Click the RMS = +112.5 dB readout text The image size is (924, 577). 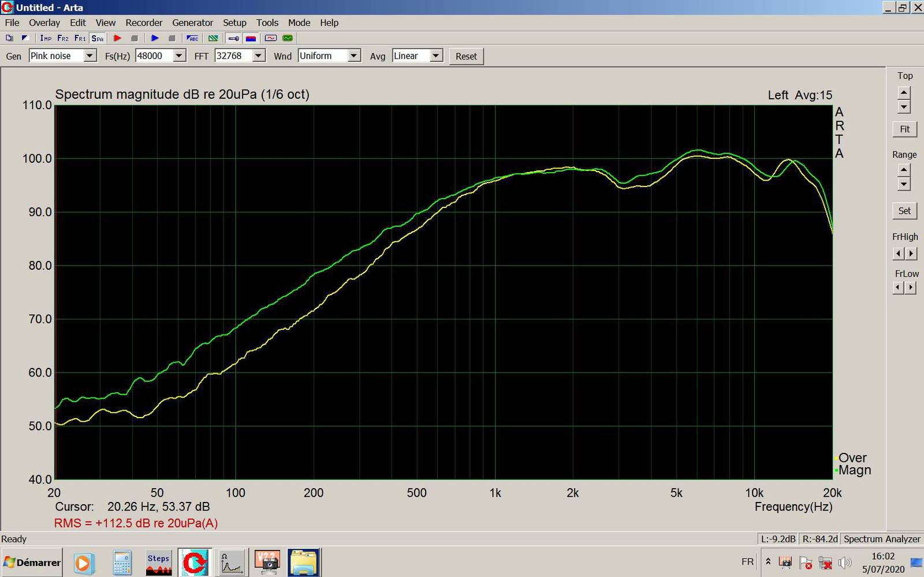pyautogui.click(x=136, y=523)
